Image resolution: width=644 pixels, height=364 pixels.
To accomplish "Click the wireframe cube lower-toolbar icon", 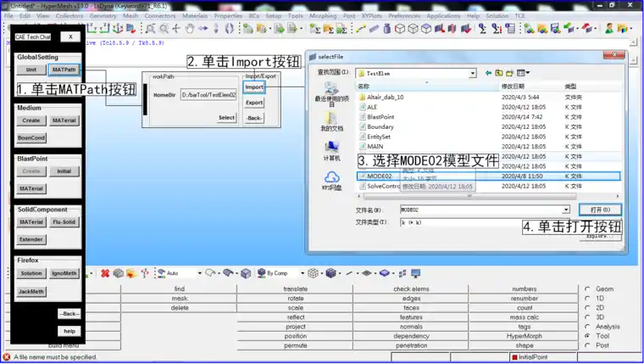I will pos(313,273).
